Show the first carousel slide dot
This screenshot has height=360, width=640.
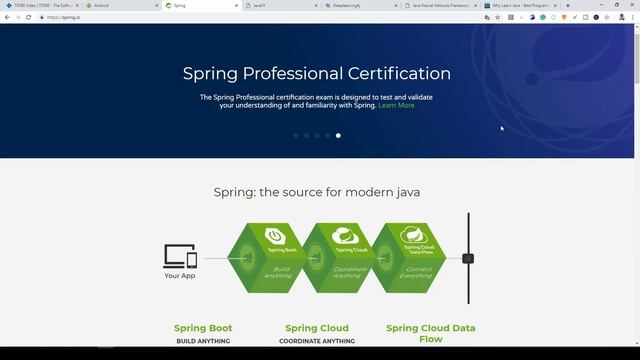tap(296, 136)
